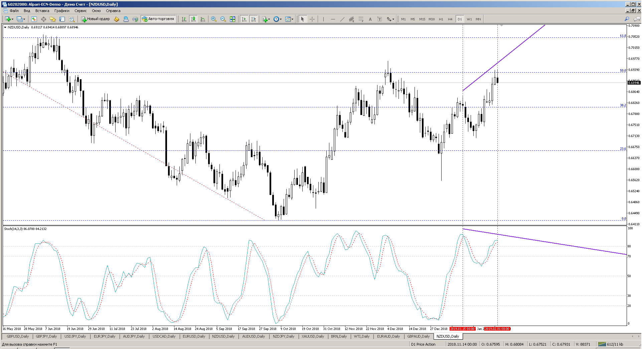The width and height of the screenshot is (644, 349).
Task: Switch chart to candlesticks type
Action: tap(193, 19)
